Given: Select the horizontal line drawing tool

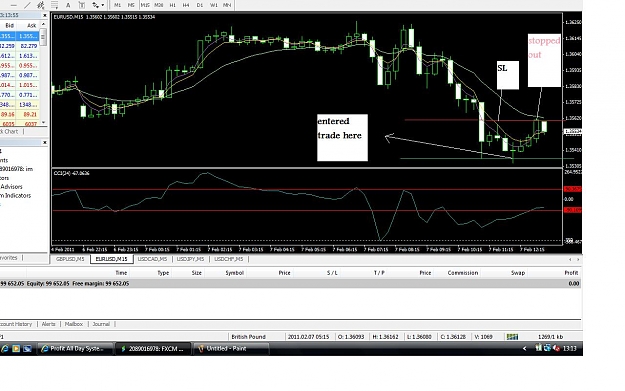Looking at the screenshot, I should (13, 5).
